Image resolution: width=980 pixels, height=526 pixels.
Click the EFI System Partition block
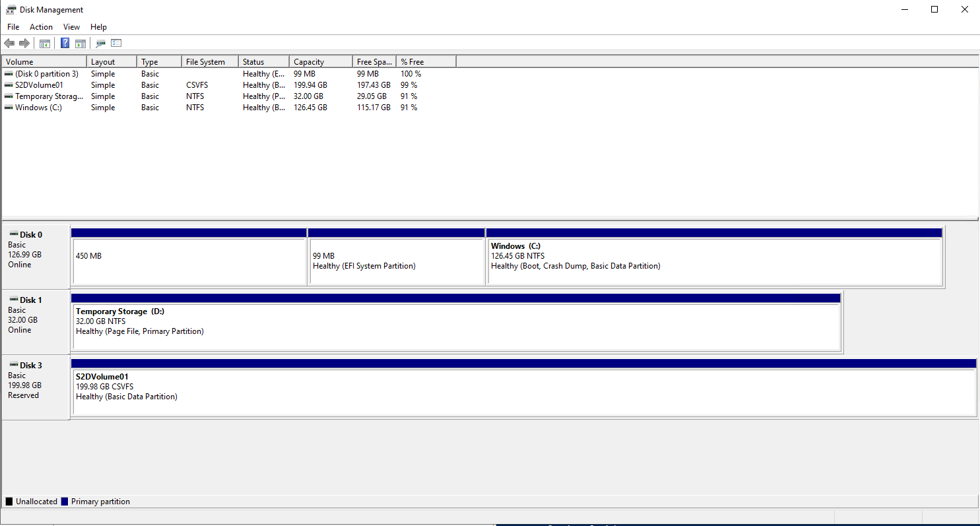(397, 257)
